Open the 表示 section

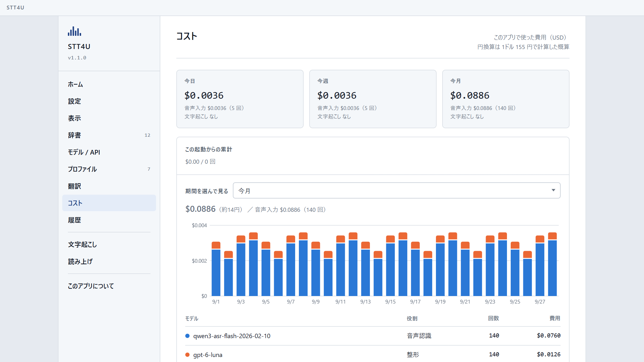click(x=109, y=118)
